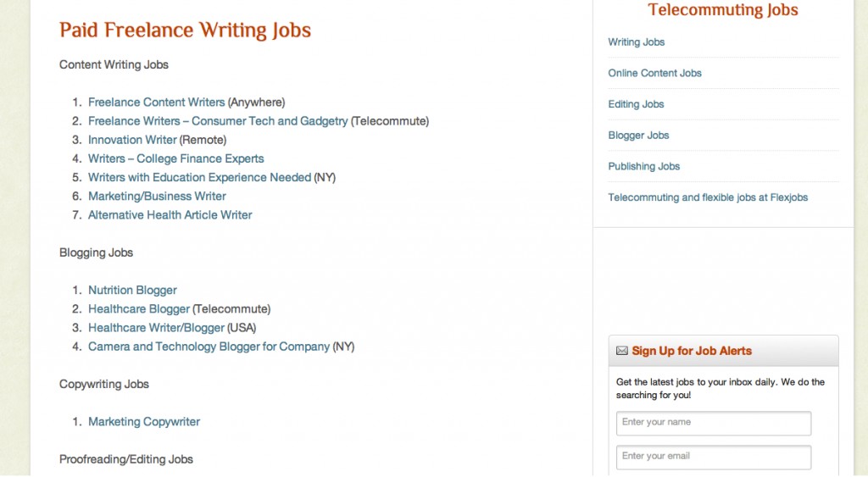
Task: Open the Marketing Copywriter job
Action: pyautogui.click(x=144, y=422)
